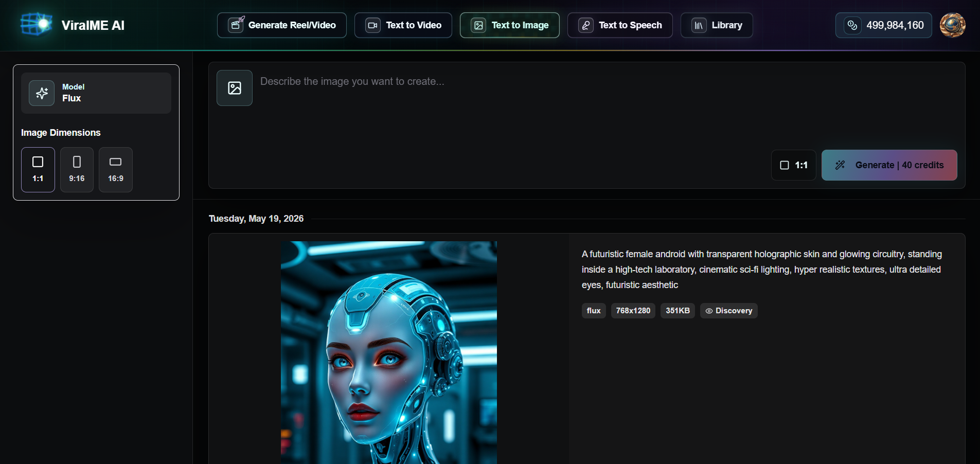Click the picture icon on Text to Image

(478, 25)
